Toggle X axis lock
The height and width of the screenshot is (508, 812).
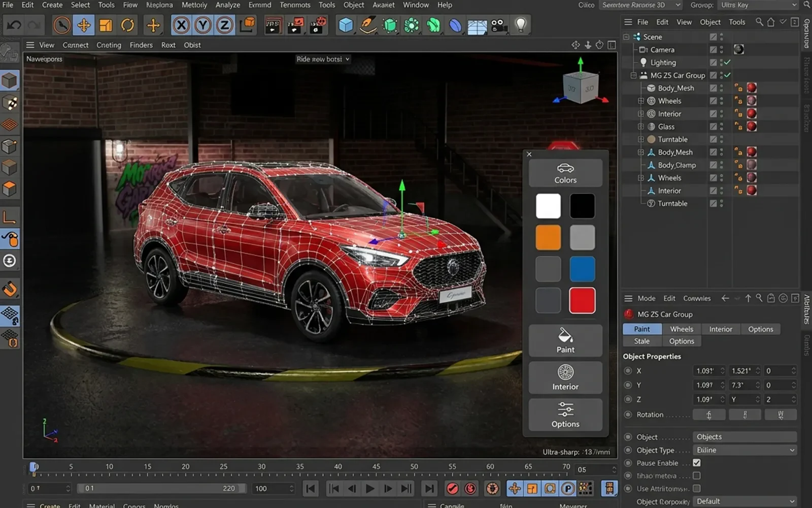(181, 24)
